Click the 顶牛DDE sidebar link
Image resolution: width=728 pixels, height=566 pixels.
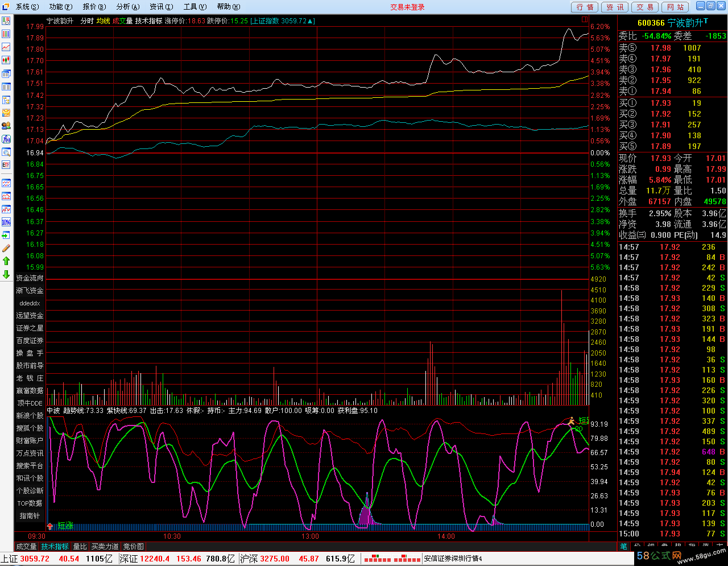30,403
